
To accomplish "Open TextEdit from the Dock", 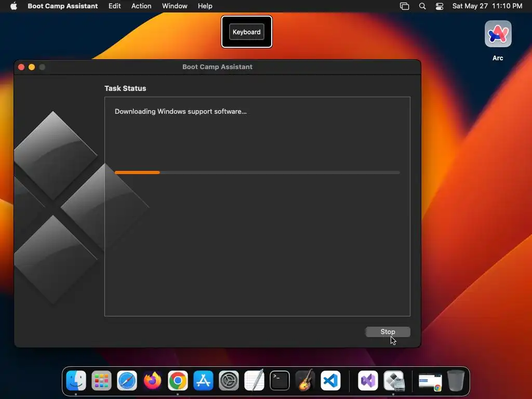I will click(254, 380).
